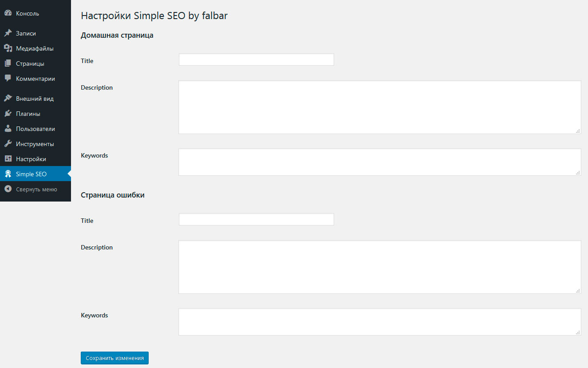Screen dimensions: 588x368
Task: Click Title label under Страница ошибки
Action: (x=87, y=221)
